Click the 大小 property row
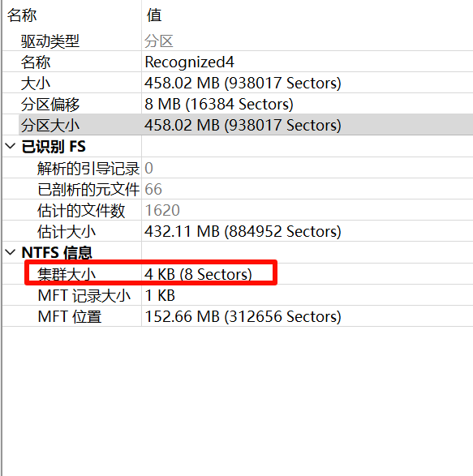Image resolution: width=473 pixels, height=476 pixels. 238,83
